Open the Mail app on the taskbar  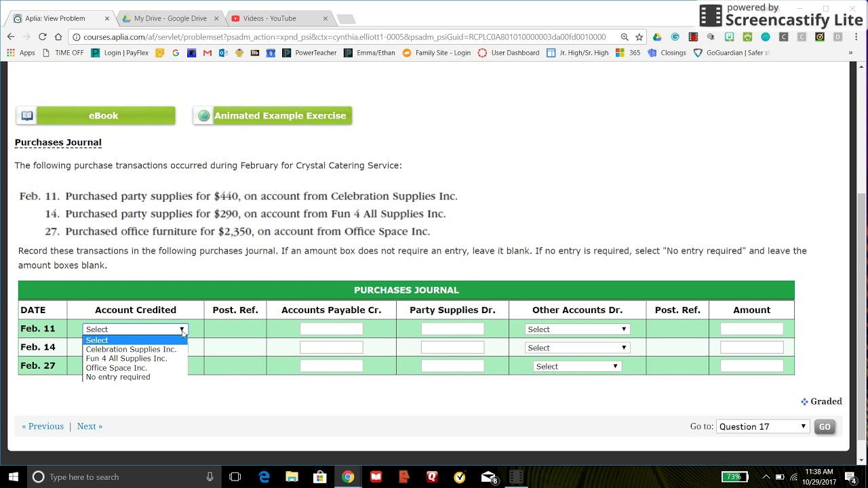(489, 477)
